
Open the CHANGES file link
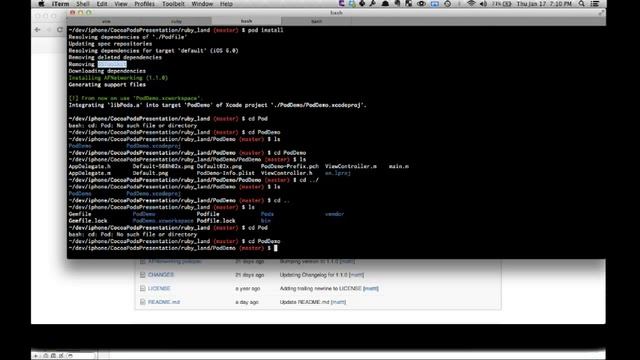[161, 275]
